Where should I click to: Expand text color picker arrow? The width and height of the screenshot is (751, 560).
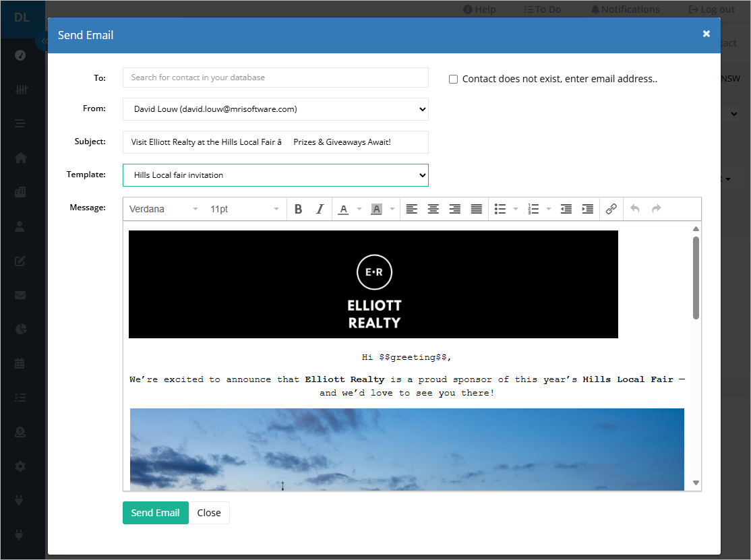point(359,209)
